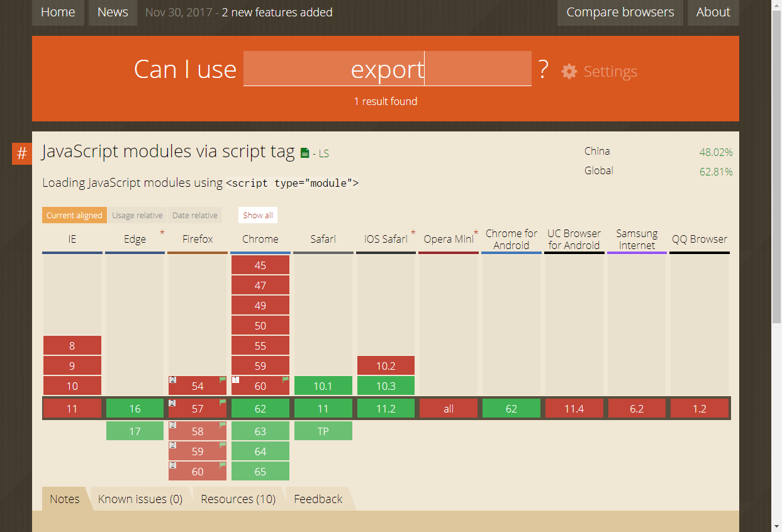This screenshot has width=782, height=532.
Task: Open the Notes tab
Action: (65, 499)
